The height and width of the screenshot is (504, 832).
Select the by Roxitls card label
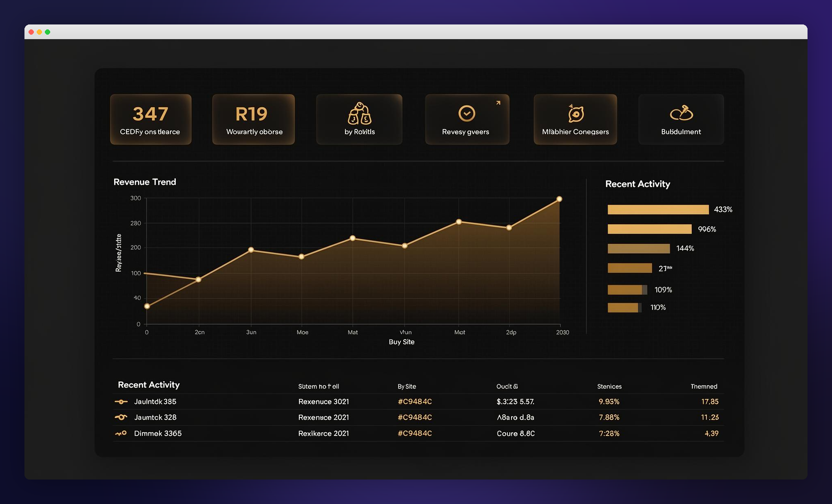pos(359,132)
